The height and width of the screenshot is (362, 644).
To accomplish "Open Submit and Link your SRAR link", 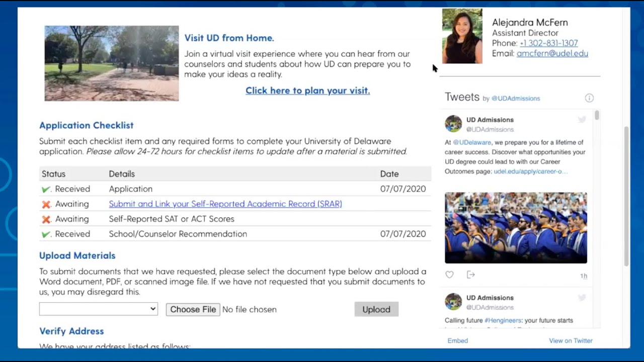I will click(x=225, y=204).
